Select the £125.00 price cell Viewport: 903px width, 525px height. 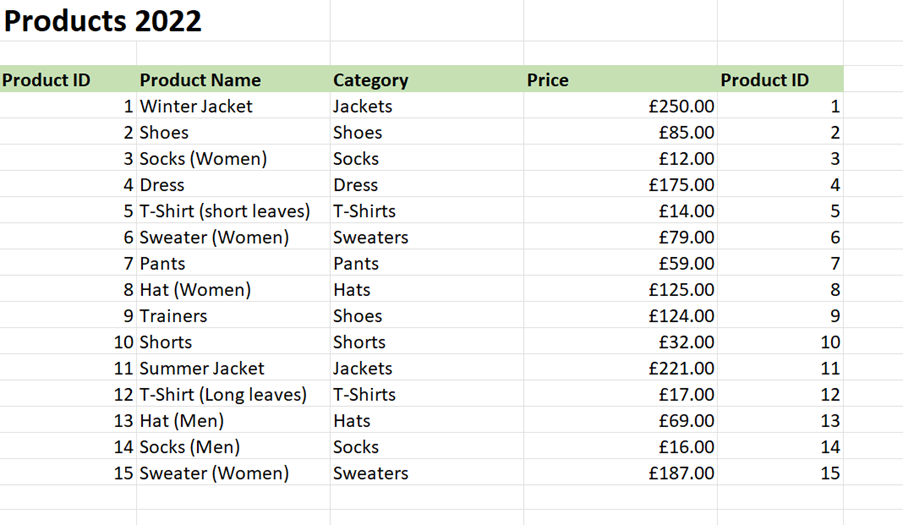coord(620,290)
